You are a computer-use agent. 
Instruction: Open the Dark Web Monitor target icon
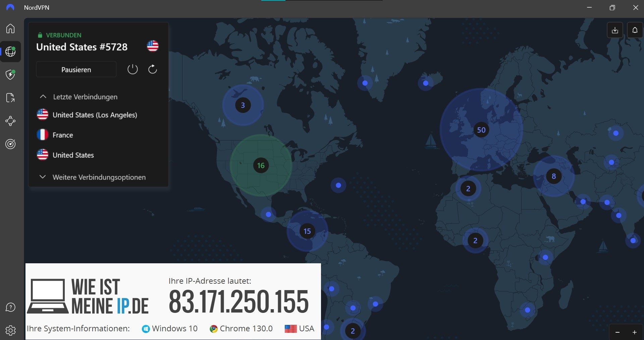tap(10, 144)
